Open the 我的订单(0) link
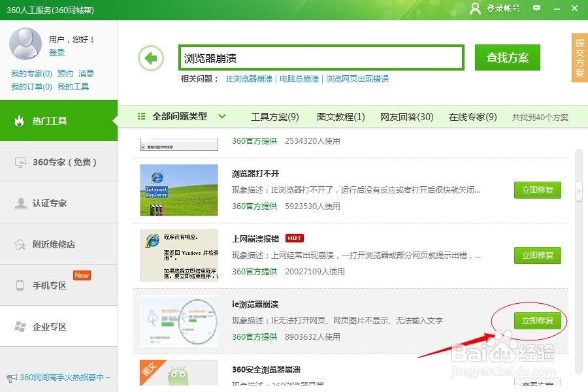 pos(31,87)
